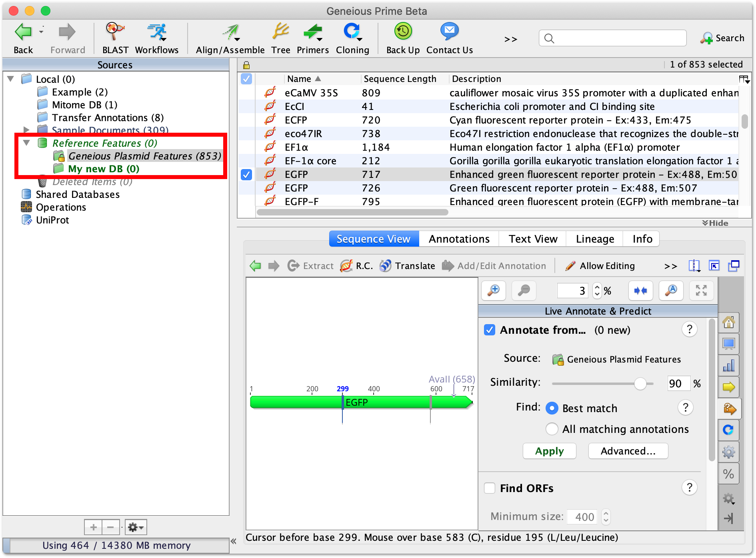Viewport: 756px width, 558px height.
Task: Click the Back Up icon
Action: 403,32
